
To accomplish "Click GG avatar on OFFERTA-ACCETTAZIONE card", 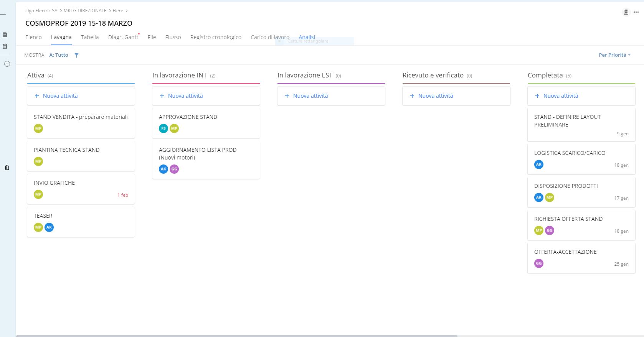I will click(x=539, y=263).
